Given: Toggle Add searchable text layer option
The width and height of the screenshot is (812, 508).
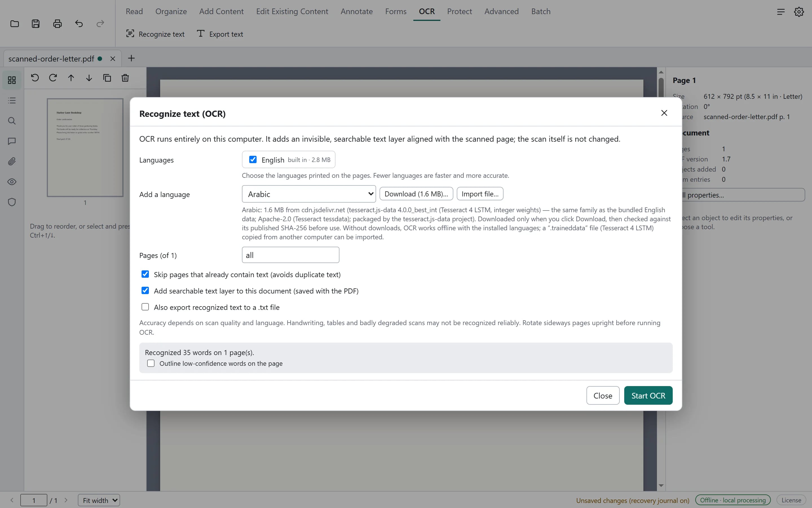Looking at the screenshot, I should point(145,291).
